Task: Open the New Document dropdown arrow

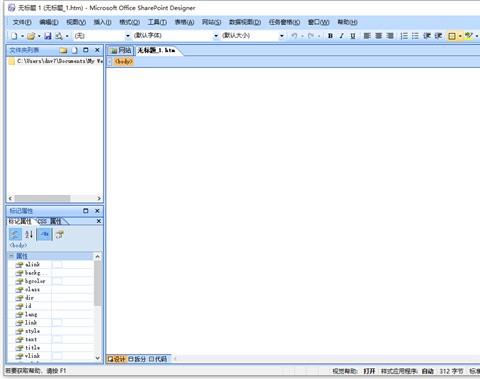Action: click(x=22, y=36)
